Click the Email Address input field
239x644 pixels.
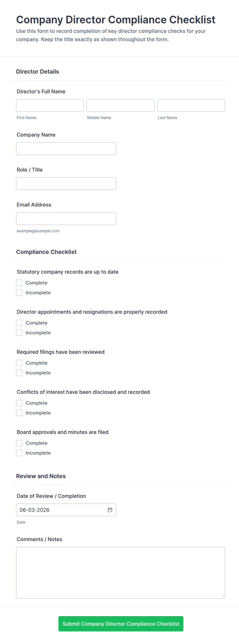(x=66, y=219)
